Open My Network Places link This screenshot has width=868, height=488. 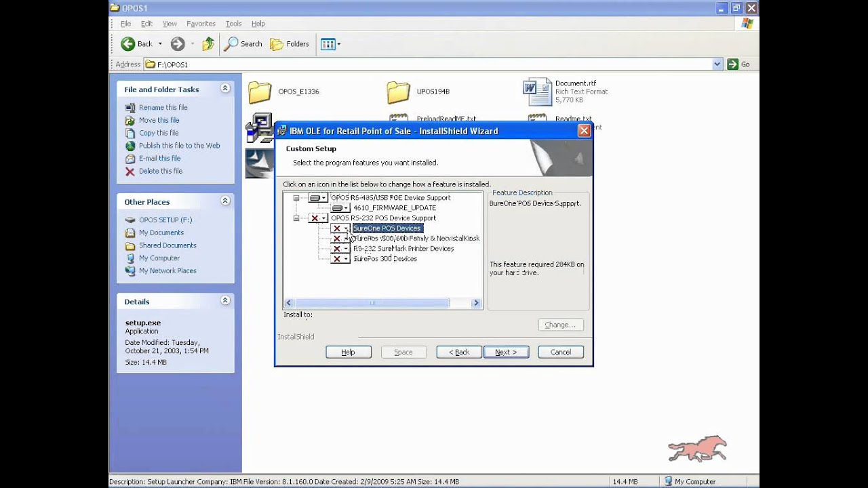point(167,271)
